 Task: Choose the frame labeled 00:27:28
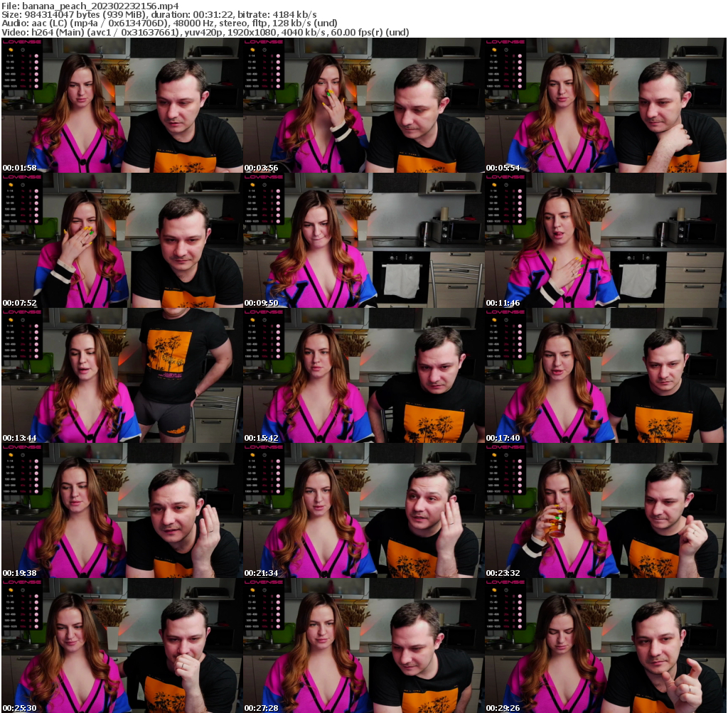(x=363, y=645)
